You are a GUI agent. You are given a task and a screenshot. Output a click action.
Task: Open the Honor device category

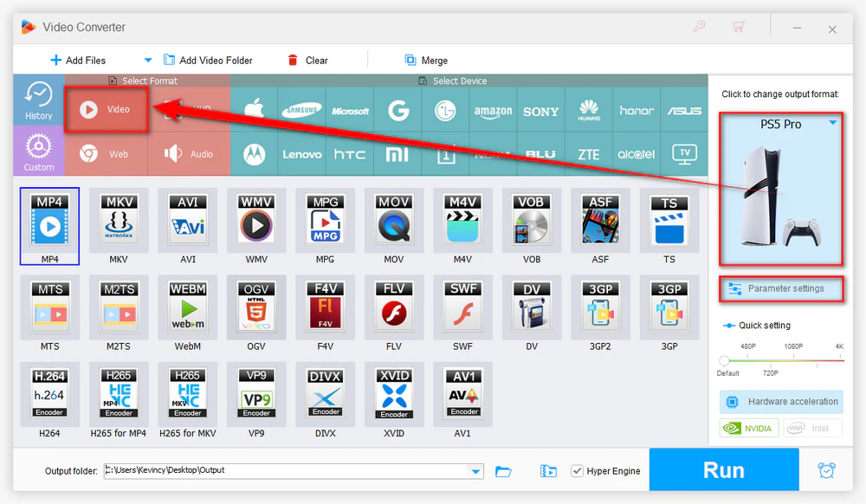coord(637,109)
